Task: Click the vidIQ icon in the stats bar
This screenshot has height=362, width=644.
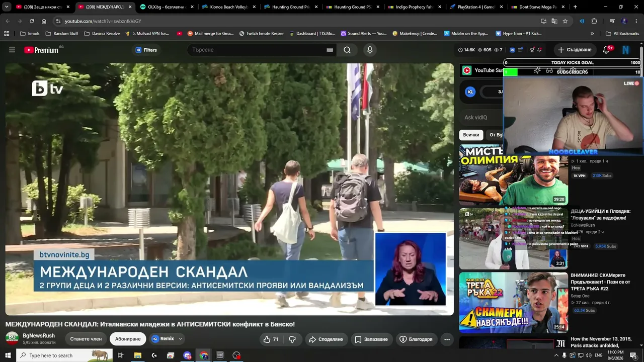Action: [x=512, y=50]
